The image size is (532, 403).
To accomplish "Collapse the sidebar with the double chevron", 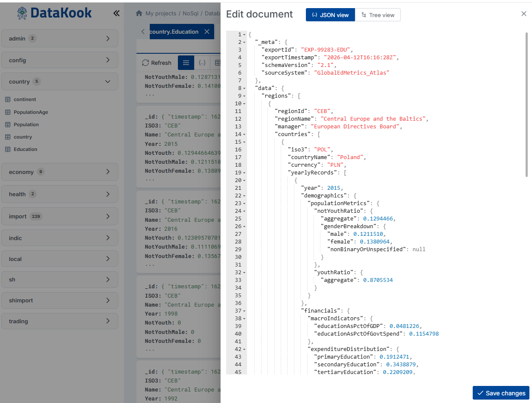I will (x=116, y=13).
